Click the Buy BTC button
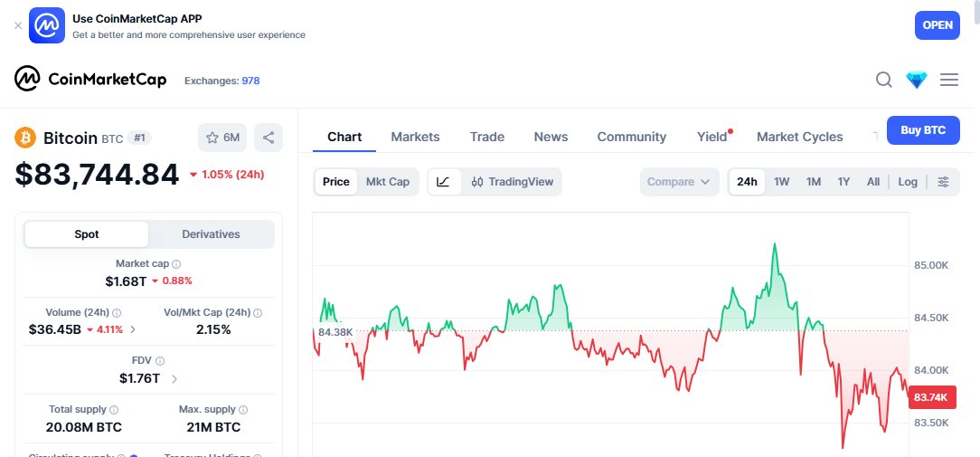980x457 pixels. pos(923,130)
